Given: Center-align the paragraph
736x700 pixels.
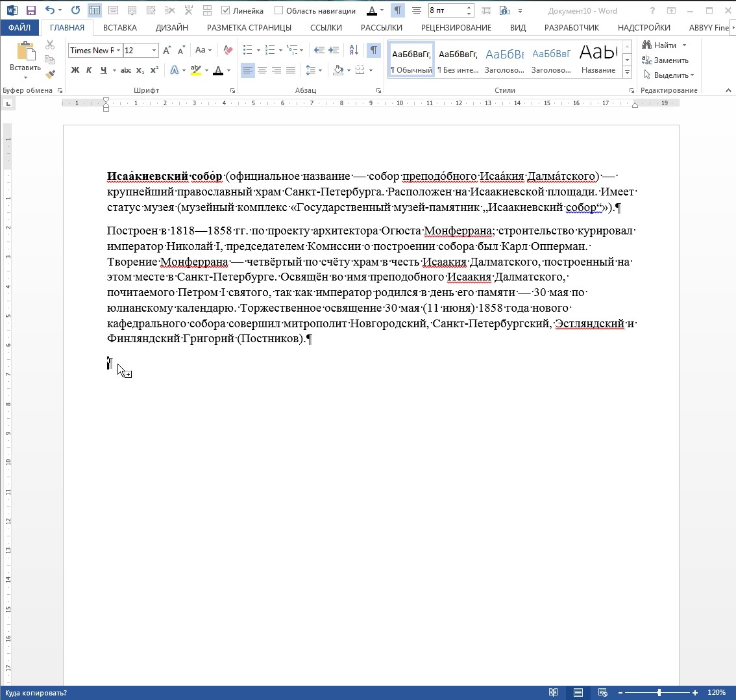Looking at the screenshot, I should (262, 70).
